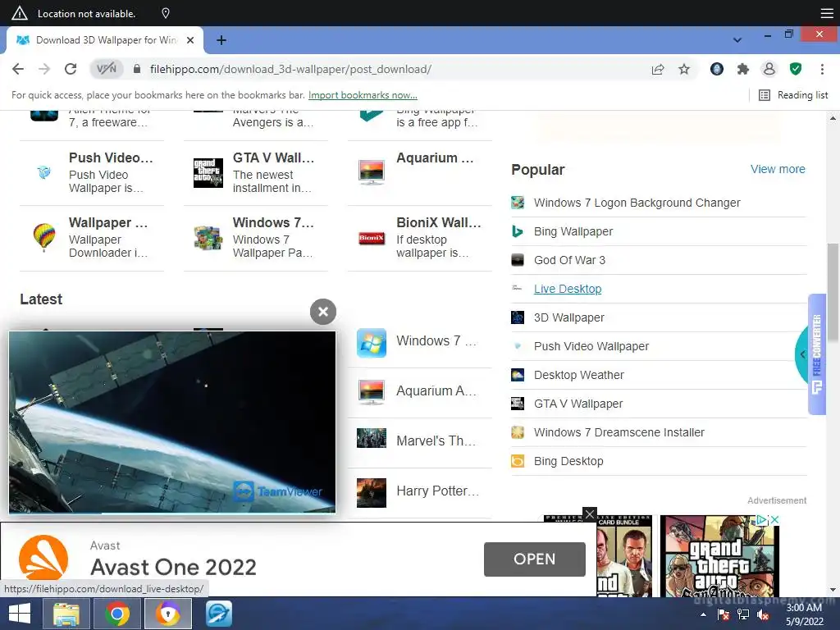Image resolution: width=840 pixels, height=630 pixels.
Task: Open Google Chrome from taskbar
Action: (116, 614)
